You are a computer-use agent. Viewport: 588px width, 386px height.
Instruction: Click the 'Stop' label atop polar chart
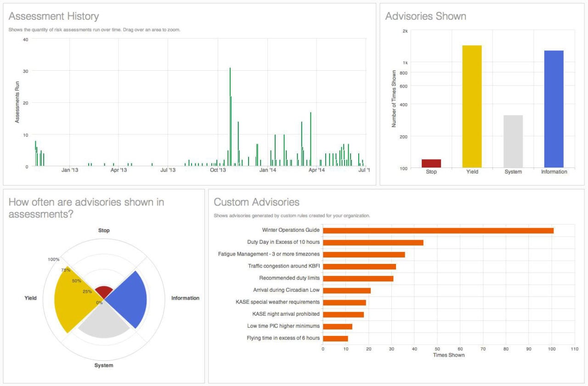(x=104, y=230)
